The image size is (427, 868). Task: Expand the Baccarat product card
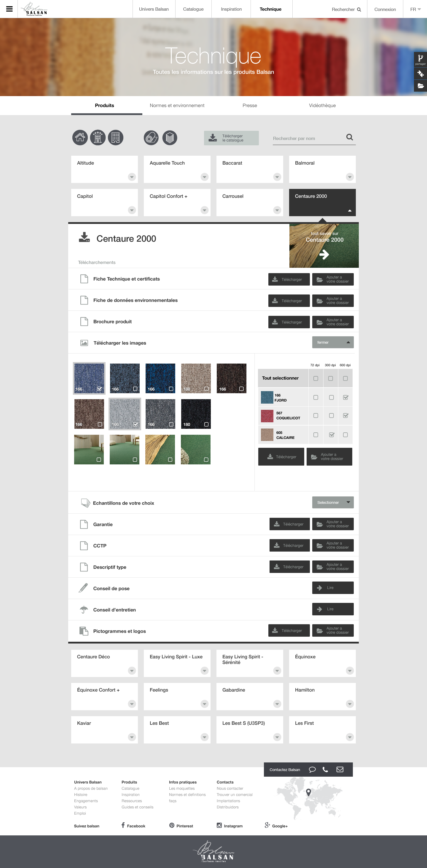click(x=277, y=177)
